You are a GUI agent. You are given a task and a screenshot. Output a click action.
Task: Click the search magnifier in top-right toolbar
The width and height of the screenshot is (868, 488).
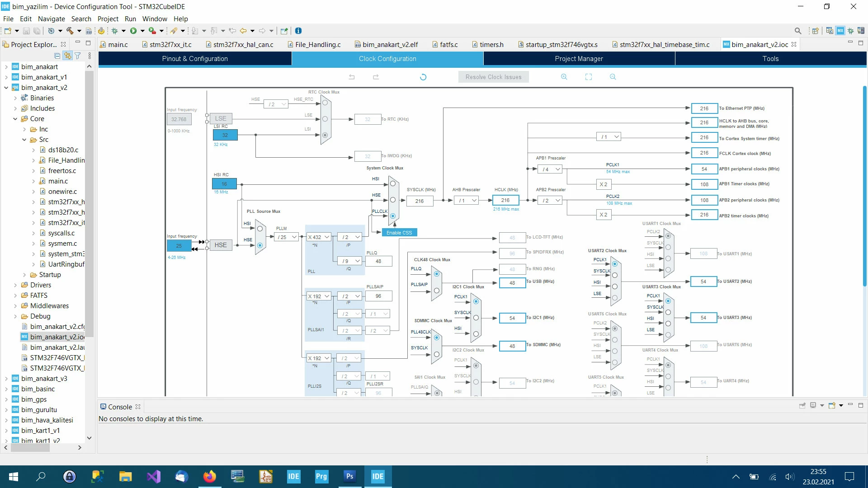point(798,31)
